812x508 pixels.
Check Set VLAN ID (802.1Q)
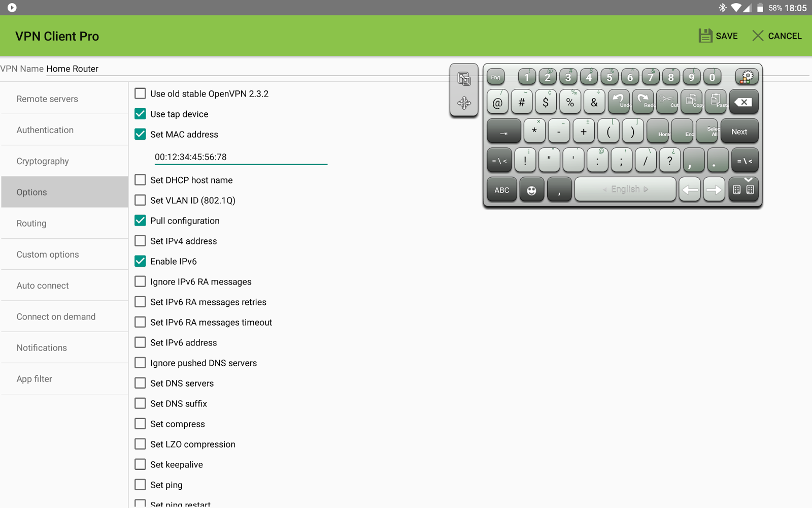tap(140, 200)
